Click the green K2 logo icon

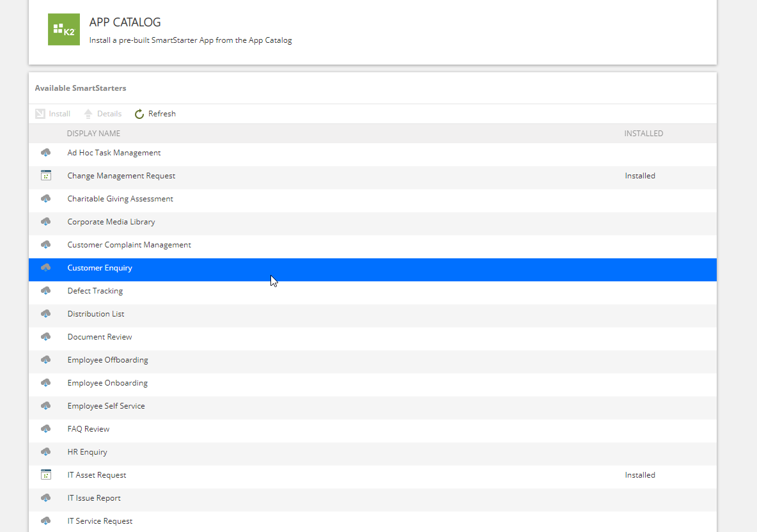pos(64,29)
